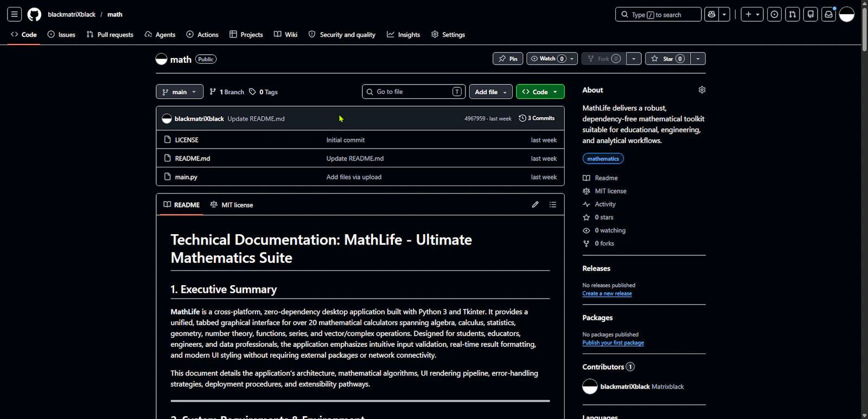Screen dimensions: 868x419
Task: Open the Wiki tab
Action: coord(286,35)
